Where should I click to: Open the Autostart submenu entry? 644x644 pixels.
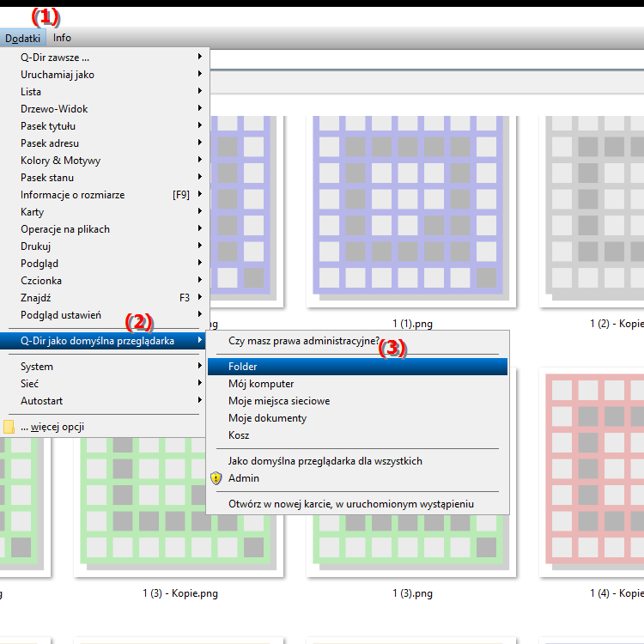click(105, 401)
